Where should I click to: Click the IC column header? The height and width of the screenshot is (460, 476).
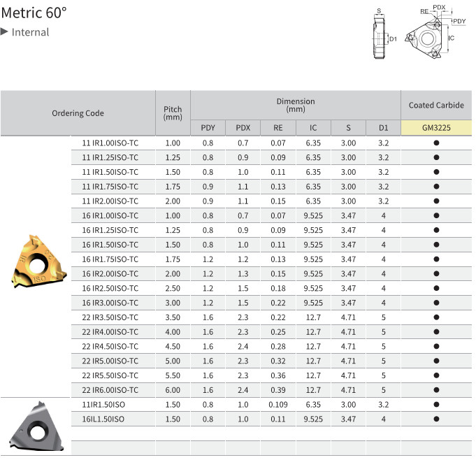(x=313, y=127)
